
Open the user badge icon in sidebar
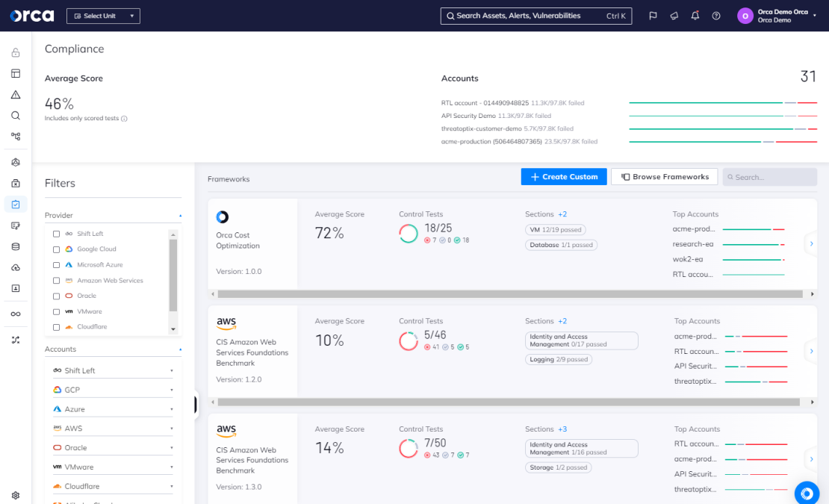[x=16, y=288]
